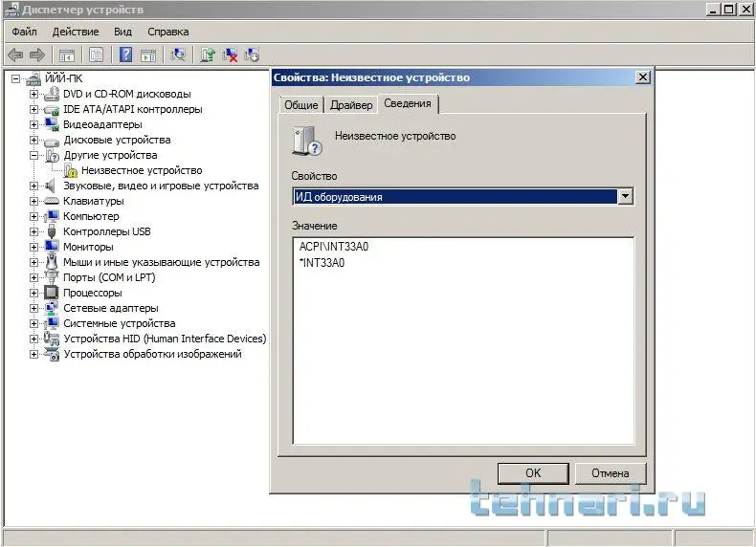The height and width of the screenshot is (547, 756).
Task: Click the Uninstall device red X icon
Action: tap(230, 55)
